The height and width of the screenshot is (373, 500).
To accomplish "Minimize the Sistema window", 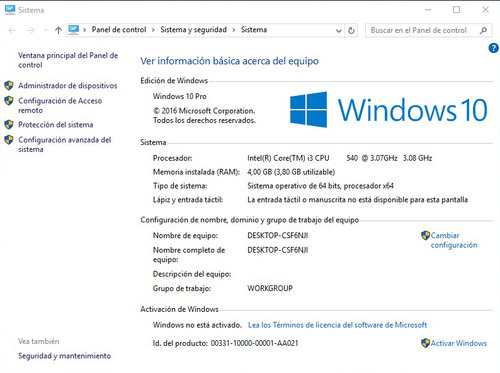I will pyautogui.click(x=428, y=10).
